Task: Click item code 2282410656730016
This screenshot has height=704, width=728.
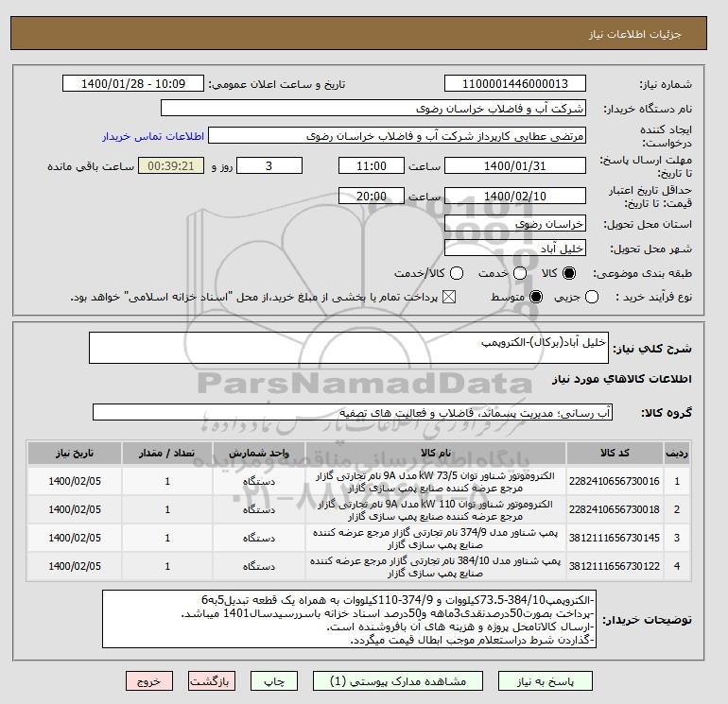Action: pyautogui.click(x=615, y=481)
